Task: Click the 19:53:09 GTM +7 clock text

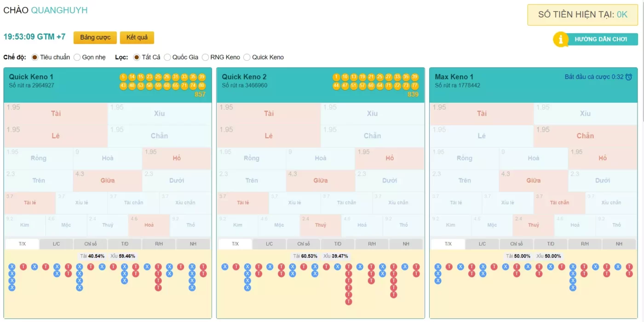Action: pyautogui.click(x=34, y=37)
